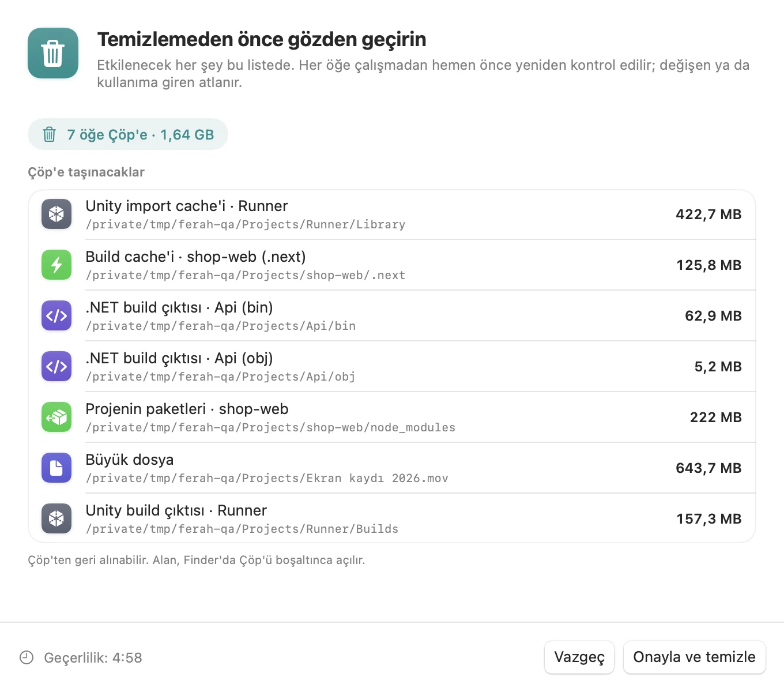Click the clock icon next to Geçerlilik
The height and width of the screenshot is (692, 784).
pos(27,657)
